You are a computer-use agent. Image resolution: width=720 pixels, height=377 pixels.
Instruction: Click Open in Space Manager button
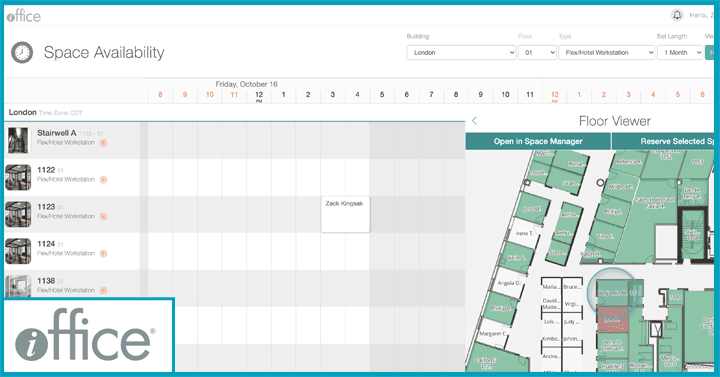pos(538,141)
